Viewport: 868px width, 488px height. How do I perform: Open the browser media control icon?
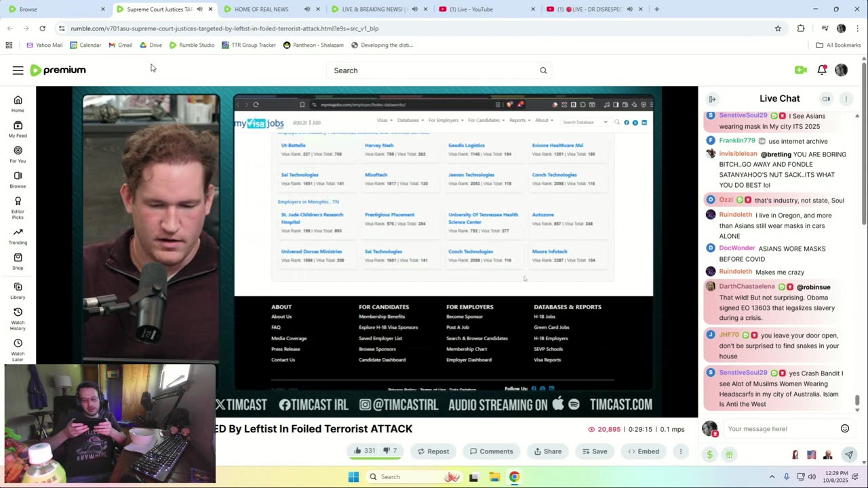(825, 28)
